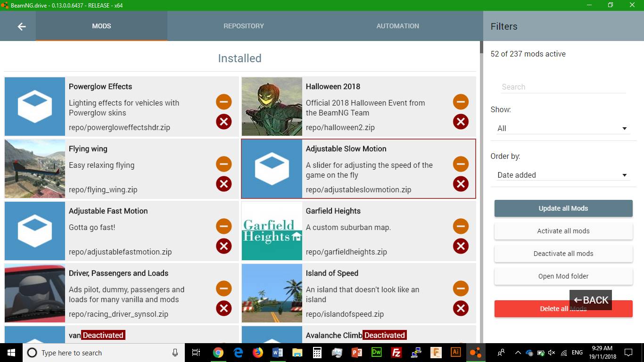
Task: Delete the Island of Speed mod
Action: (x=461, y=308)
